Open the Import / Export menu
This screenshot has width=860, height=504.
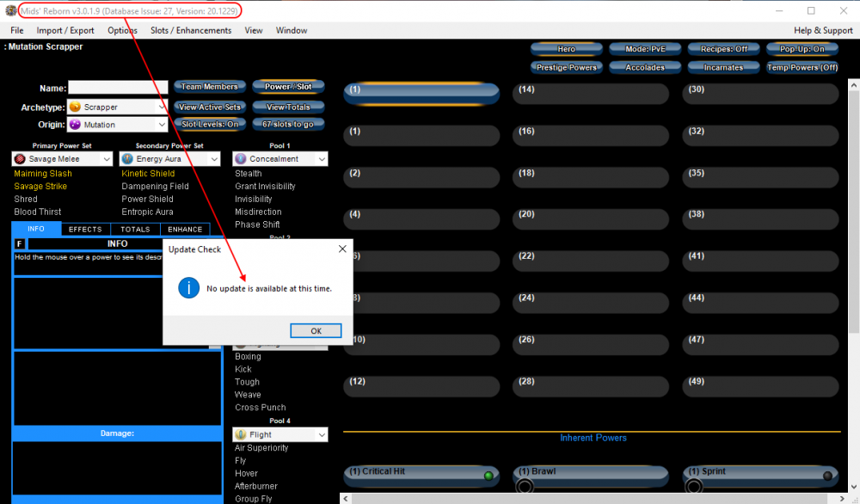65,30
